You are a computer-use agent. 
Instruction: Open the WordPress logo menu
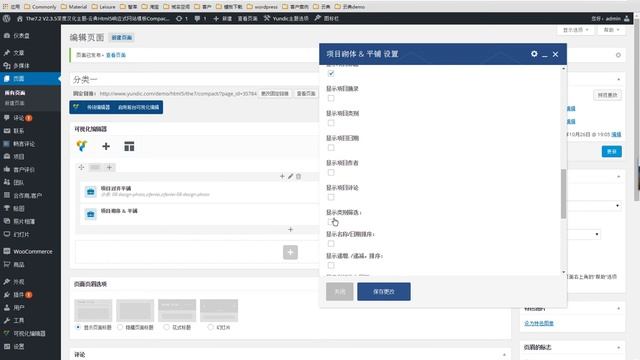click(x=7, y=18)
